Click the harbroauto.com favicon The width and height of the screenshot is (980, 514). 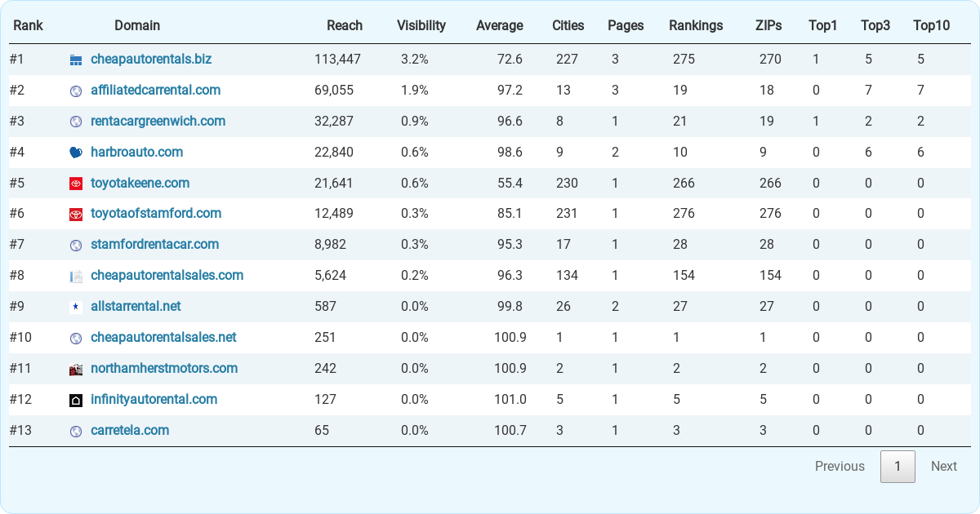click(x=76, y=152)
